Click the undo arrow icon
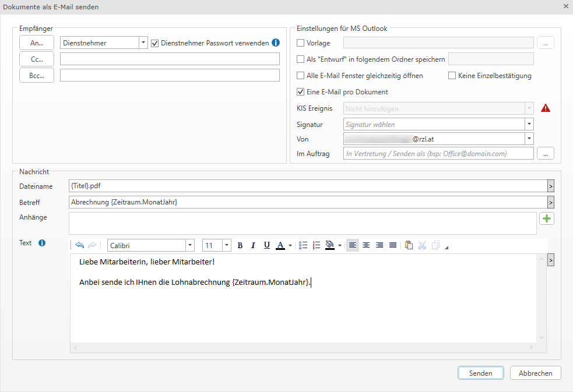 [80, 246]
